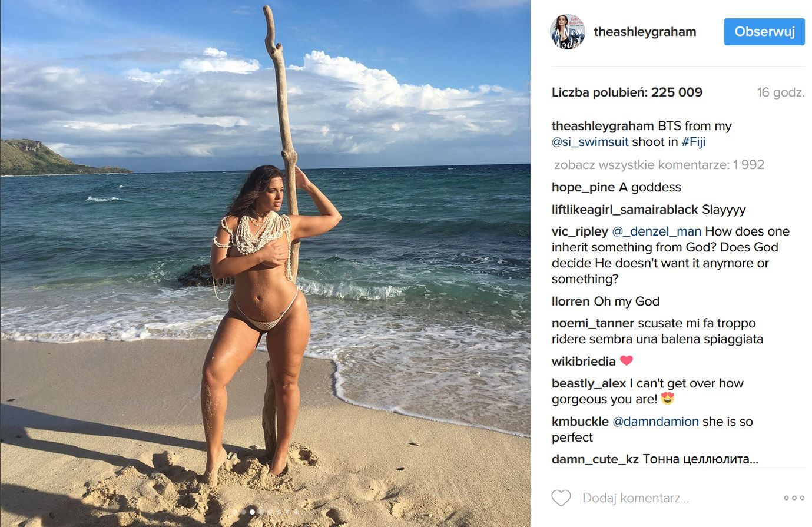812x527 pixels.
Task: Click theashleygraham profile avatar
Action: pyautogui.click(x=568, y=32)
